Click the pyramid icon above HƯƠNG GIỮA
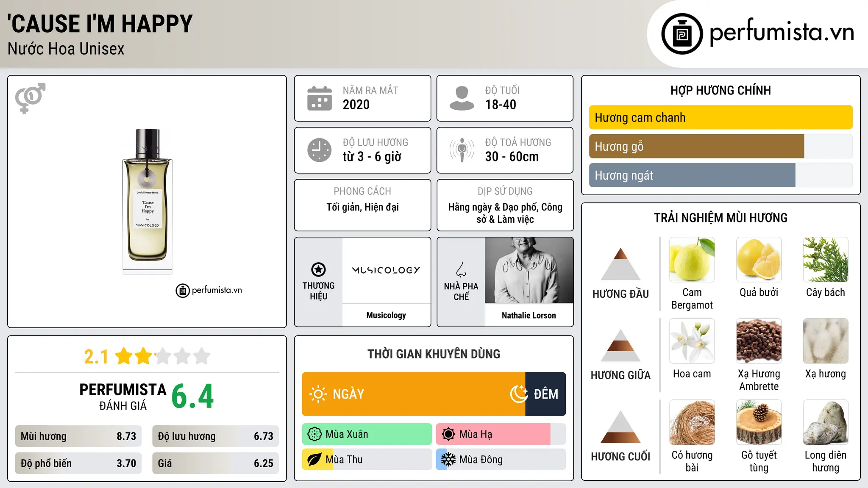This screenshot has width=868, height=488. pos(621,345)
